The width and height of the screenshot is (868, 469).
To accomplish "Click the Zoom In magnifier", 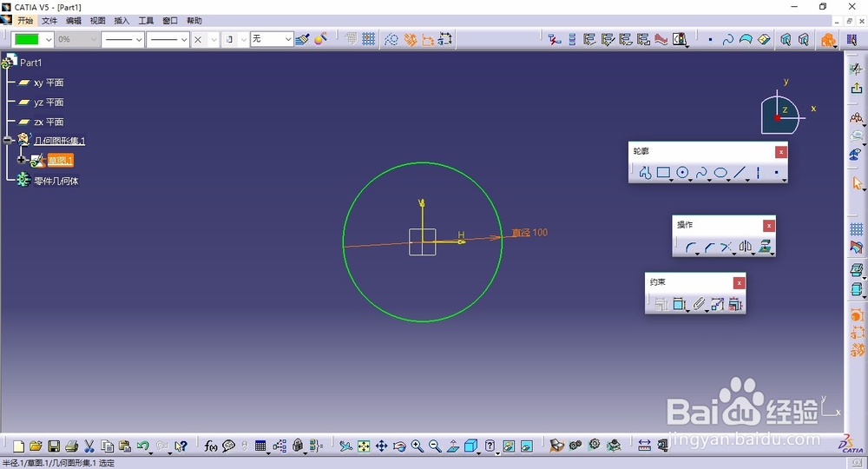I will 418,446.
